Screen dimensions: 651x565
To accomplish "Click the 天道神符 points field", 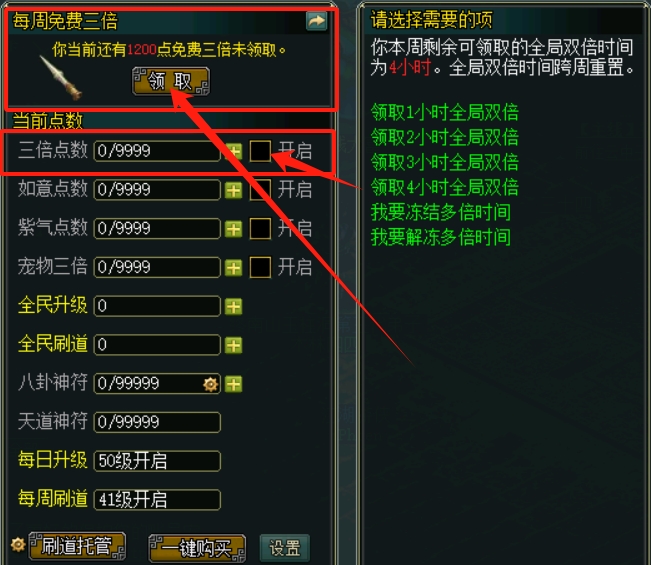I will coord(157,422).
